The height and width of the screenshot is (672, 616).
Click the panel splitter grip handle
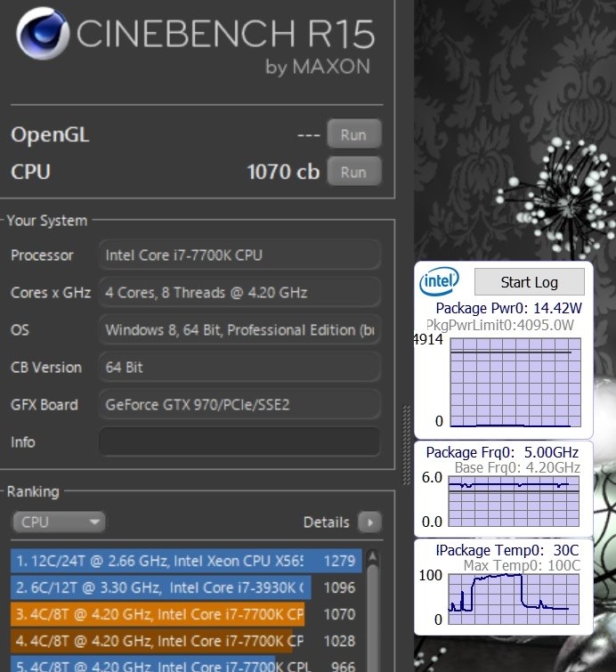pos(407,445)
